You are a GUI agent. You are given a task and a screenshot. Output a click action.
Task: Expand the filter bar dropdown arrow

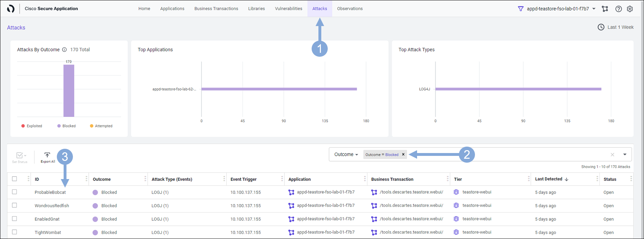tap(625, 154)
